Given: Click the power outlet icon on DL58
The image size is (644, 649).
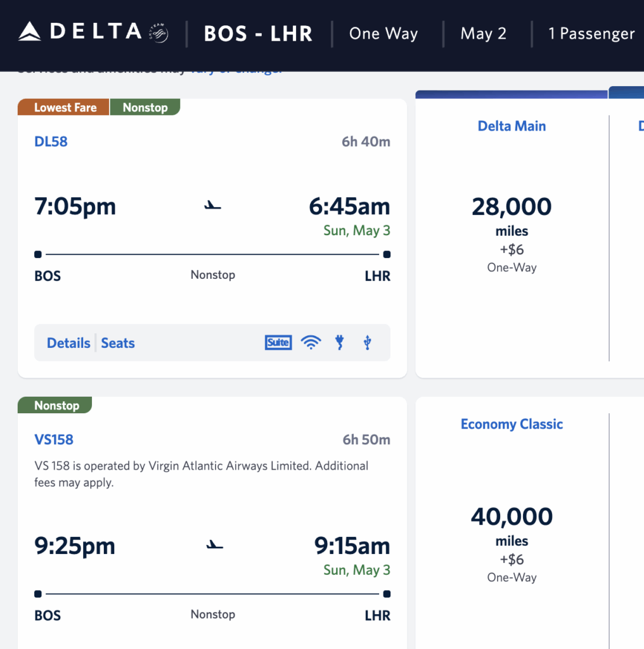Looking at the screenshot, I should 340,343.
